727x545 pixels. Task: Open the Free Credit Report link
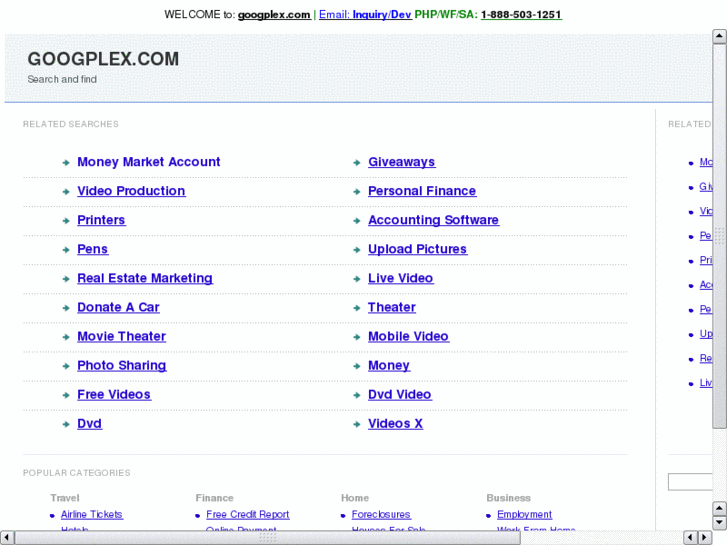click(x=248, y=515)
